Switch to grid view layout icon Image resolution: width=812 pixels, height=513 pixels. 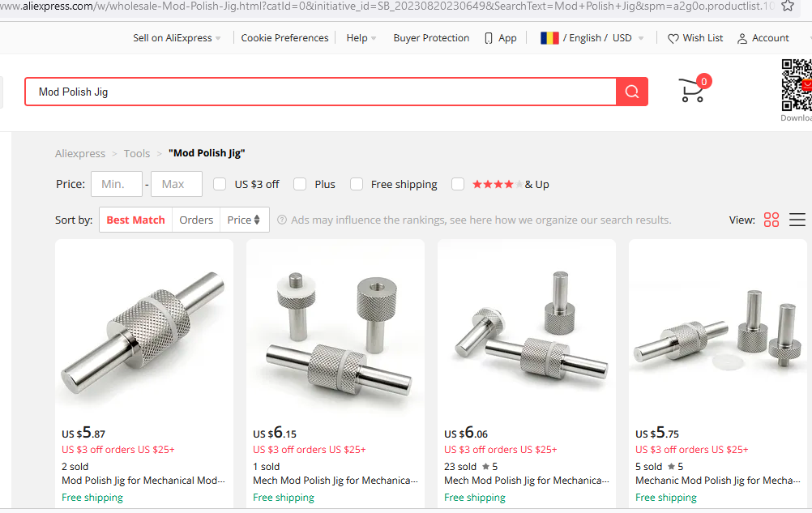pos(771,220)
